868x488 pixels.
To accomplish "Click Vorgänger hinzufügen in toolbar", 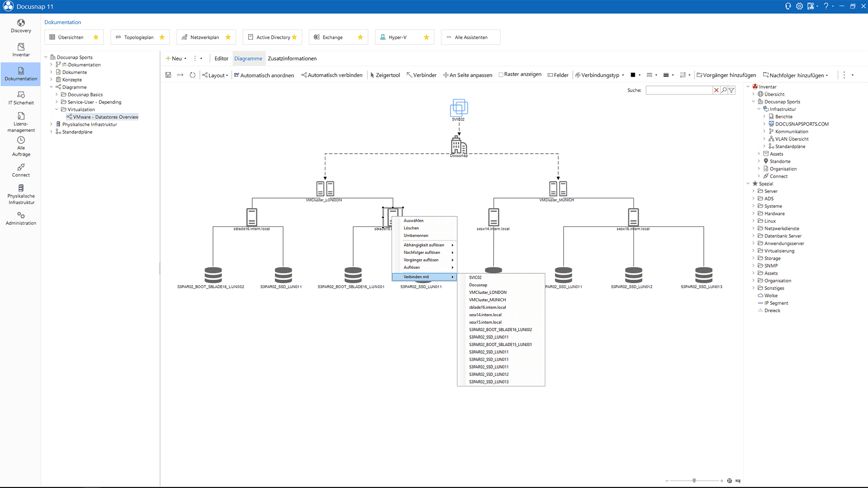I will pos(726,75).
